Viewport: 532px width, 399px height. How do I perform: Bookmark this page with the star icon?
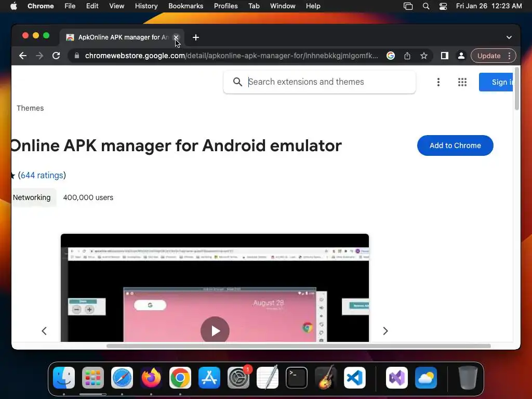[424, 56]
